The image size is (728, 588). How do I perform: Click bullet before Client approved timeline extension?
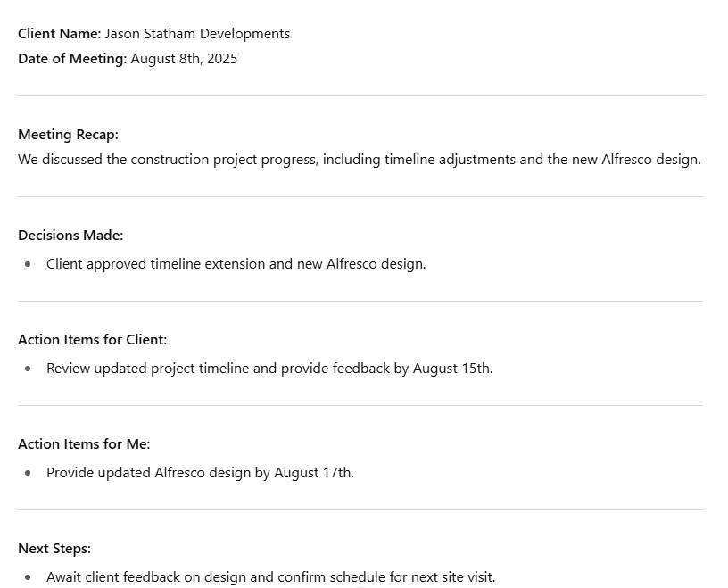pos(29,264)
